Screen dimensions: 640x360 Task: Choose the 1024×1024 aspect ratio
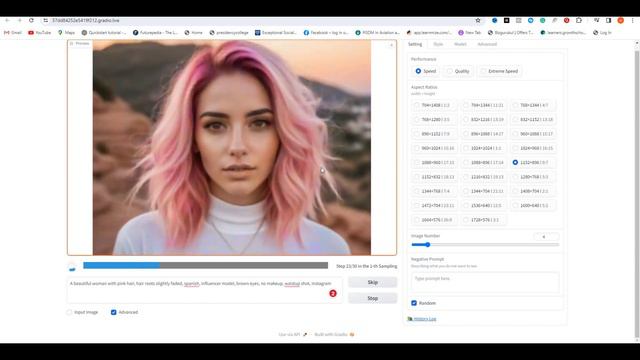pyautogui.click(x=483, y=148)
